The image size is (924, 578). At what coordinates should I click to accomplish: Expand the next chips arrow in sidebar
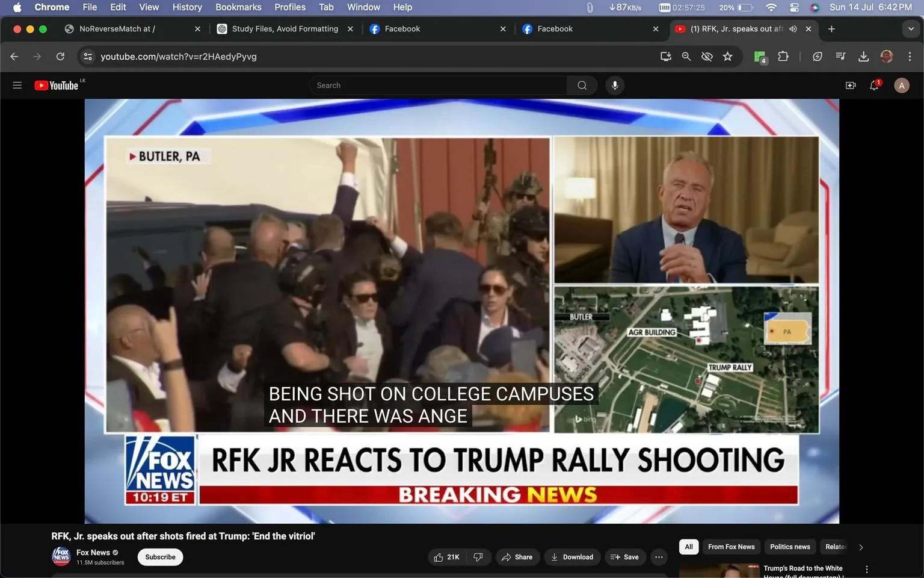[861, 547]
